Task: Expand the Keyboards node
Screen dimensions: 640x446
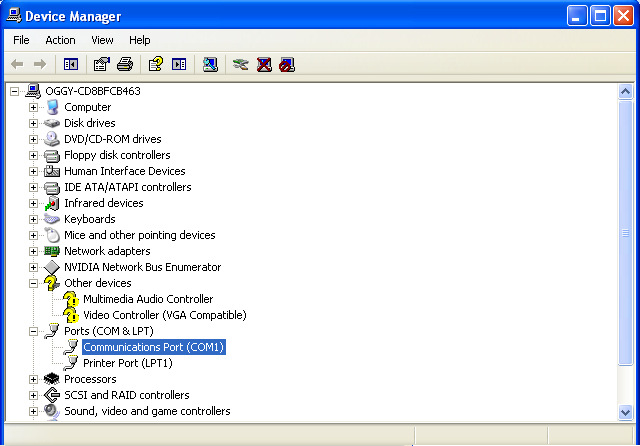Action: click(33, 219)
